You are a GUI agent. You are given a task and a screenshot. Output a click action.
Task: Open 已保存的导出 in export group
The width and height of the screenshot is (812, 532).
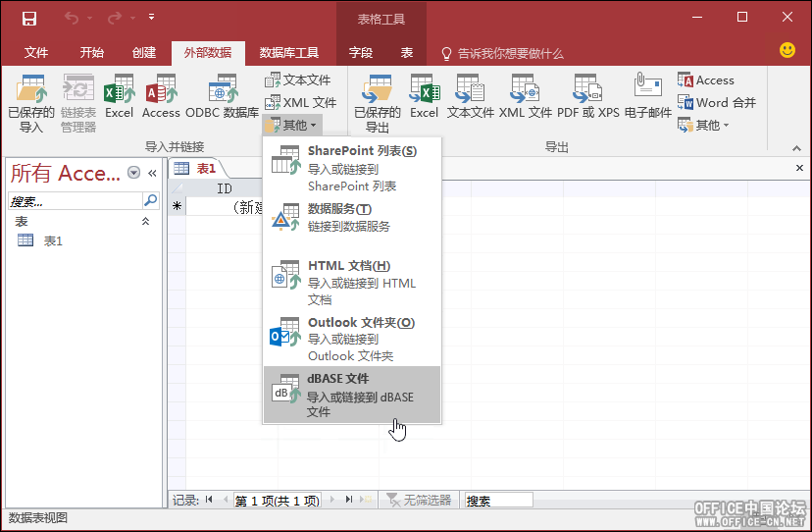click(378, 103)
